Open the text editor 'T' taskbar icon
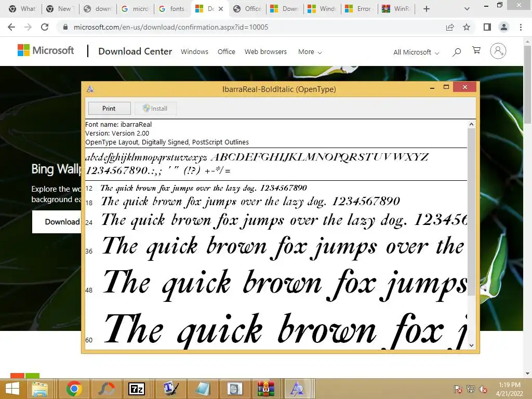The image size is (532, 399). pos(170,389)
